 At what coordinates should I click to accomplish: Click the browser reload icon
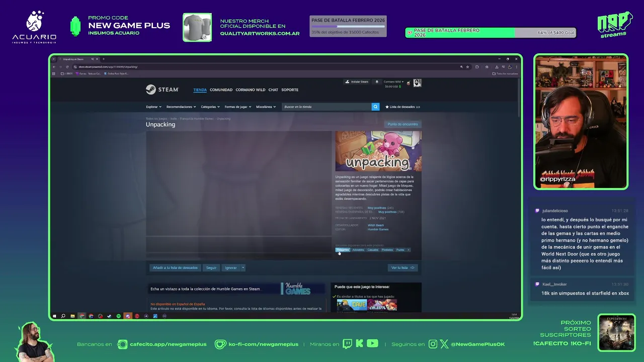click(67, 67)
